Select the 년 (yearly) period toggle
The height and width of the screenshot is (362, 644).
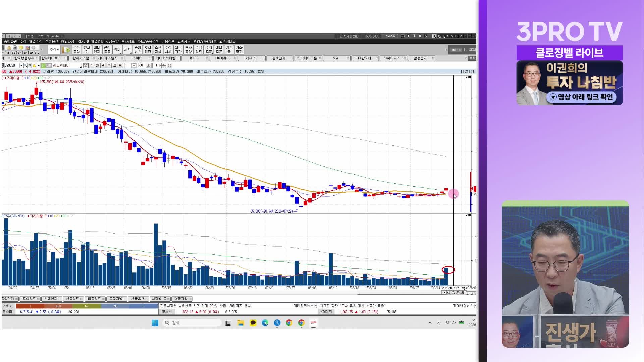click(103, 65)
